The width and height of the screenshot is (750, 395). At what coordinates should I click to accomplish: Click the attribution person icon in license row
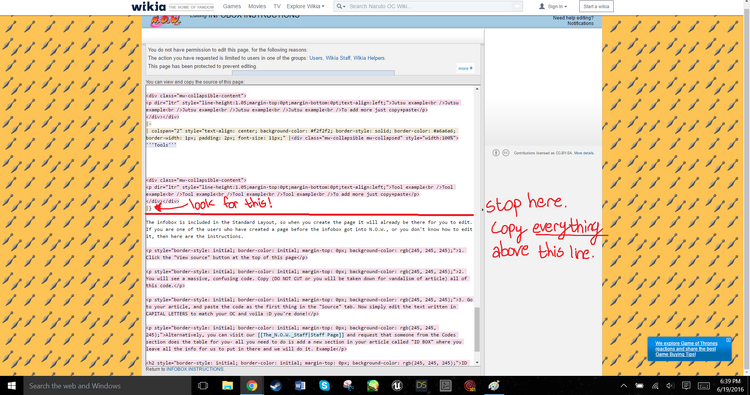click(496, 153)
